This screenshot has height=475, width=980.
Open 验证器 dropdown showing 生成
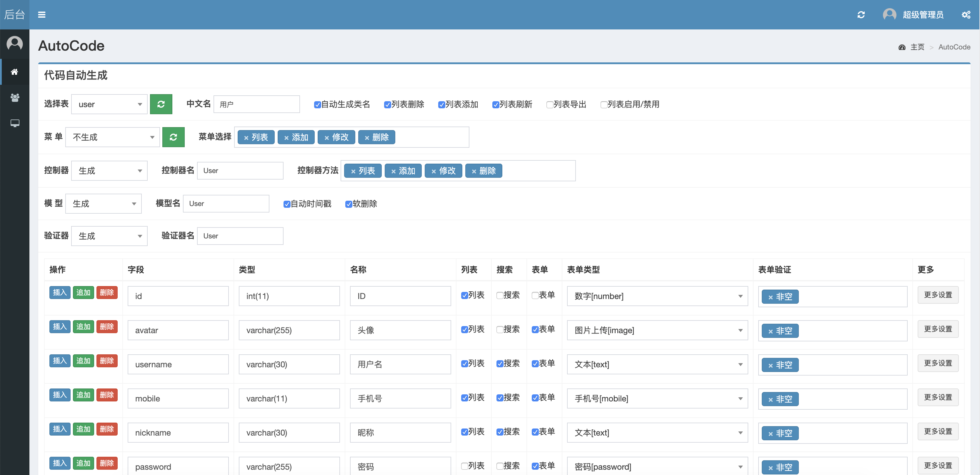109,236
